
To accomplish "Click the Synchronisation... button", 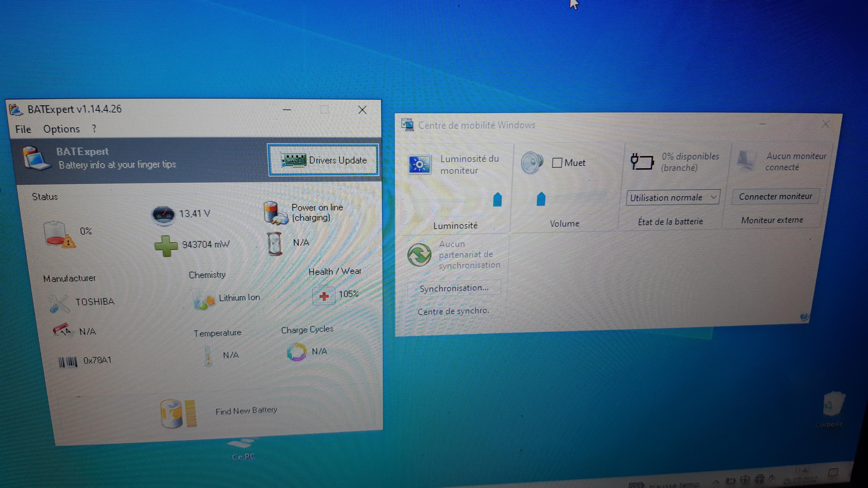I will [454, 288].
